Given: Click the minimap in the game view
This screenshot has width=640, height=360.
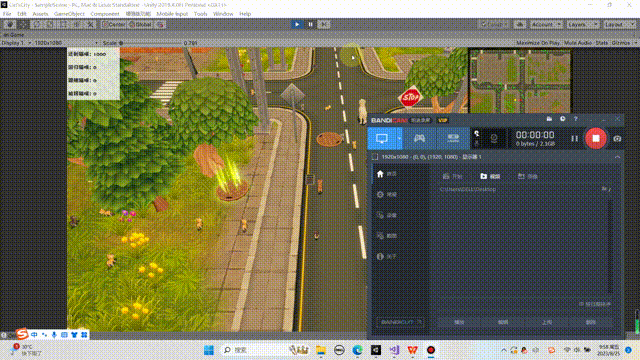Looking at the screenshot, I should [x=520, y=81].
